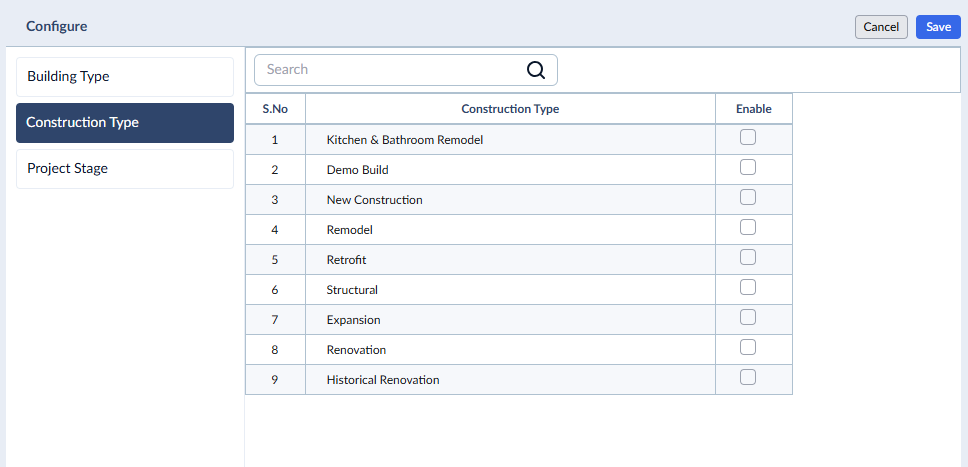Check the Remodel enable box
The image size is (968, 467).
[748, 227]
